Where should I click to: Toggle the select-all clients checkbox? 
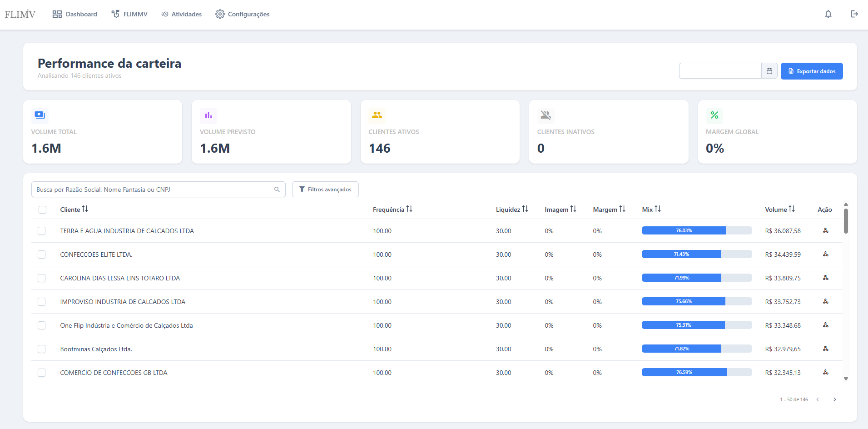tap(42, 210)
